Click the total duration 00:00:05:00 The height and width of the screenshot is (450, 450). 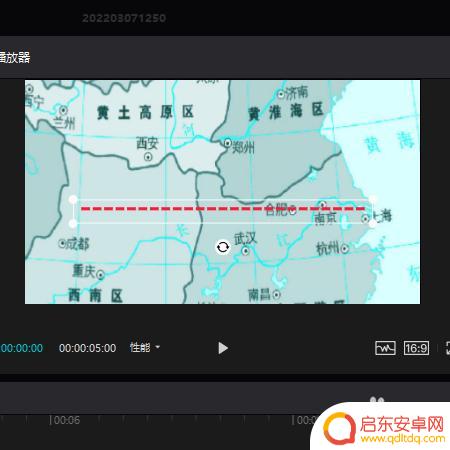(87, 348)
